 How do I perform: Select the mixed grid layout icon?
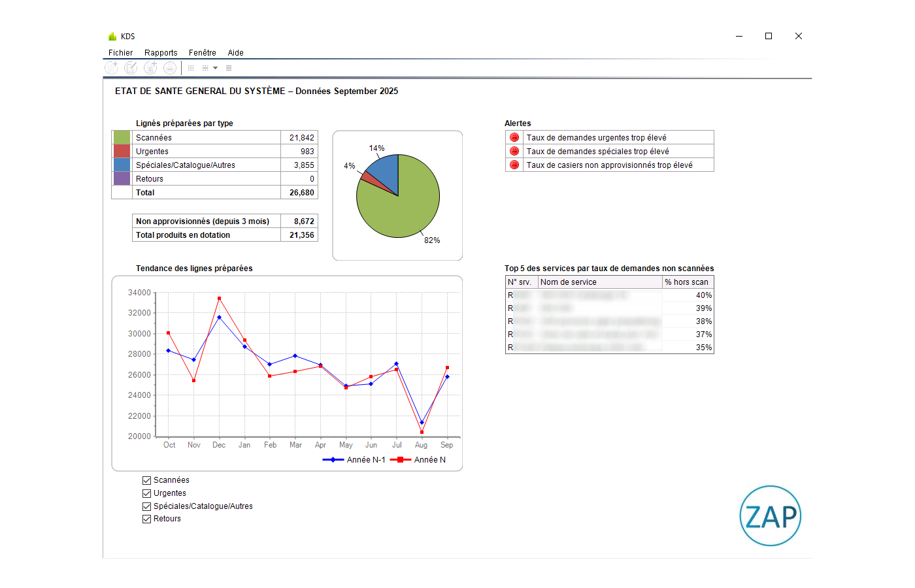pos(205,68)
